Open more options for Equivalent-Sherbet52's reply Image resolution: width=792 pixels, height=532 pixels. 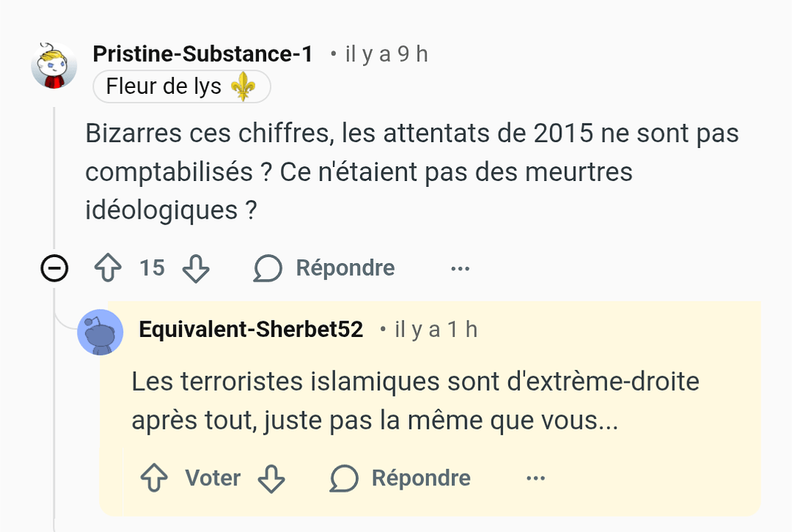click(535, 478)
